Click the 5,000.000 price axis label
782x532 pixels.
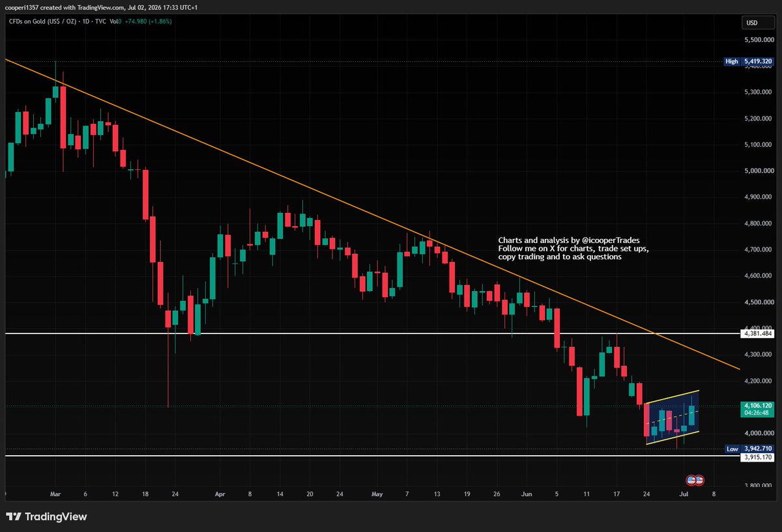pyautogui.click(x=758, y=171)
